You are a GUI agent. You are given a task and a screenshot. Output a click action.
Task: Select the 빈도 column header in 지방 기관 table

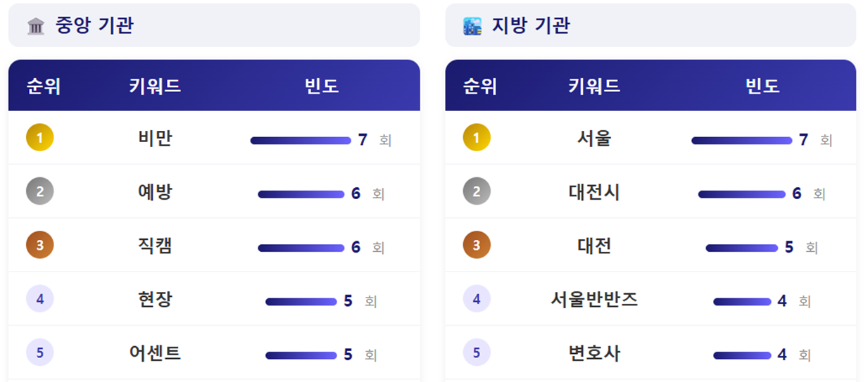coord(762,87)
